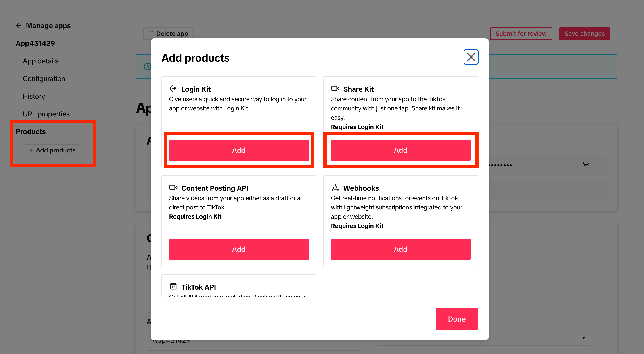Click the trash icon beside Delete app

152,33
